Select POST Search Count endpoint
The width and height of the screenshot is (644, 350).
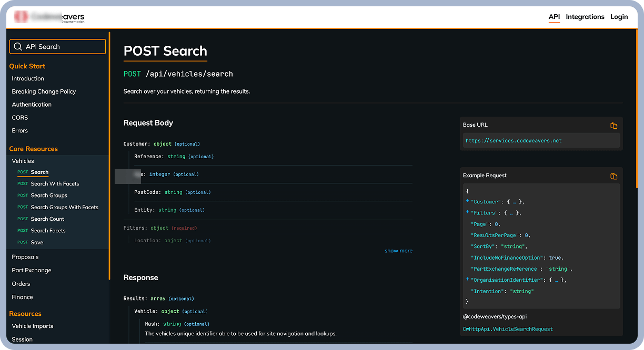41,219
